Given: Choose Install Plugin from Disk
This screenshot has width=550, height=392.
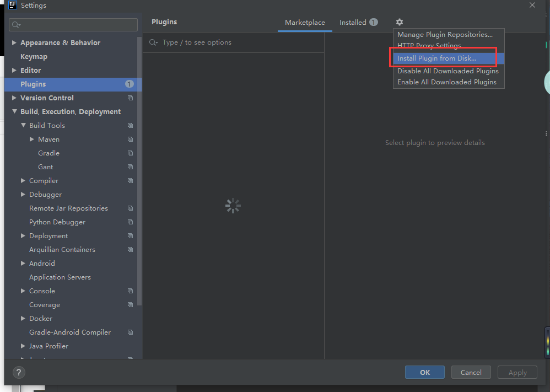Looking at the screenshot, I should (448, 58).
